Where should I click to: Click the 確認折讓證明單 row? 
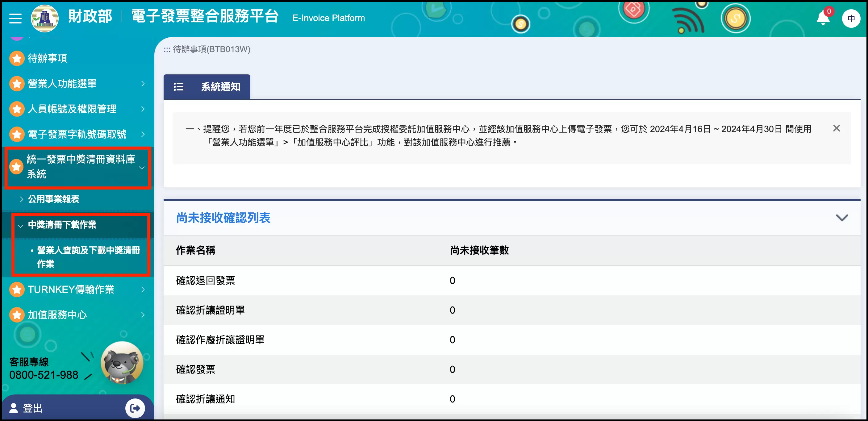point(512,310)
